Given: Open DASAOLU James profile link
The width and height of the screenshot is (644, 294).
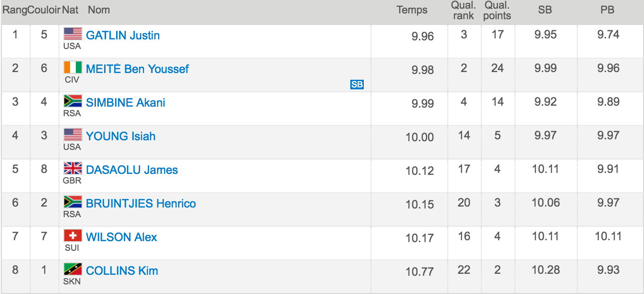Looking at the screenshot, I should [x=132, y=170].
